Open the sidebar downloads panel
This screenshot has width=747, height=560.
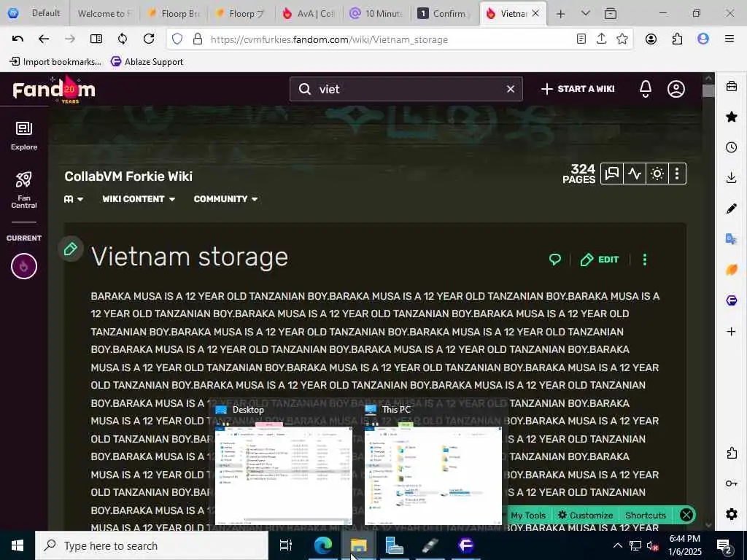731,178
